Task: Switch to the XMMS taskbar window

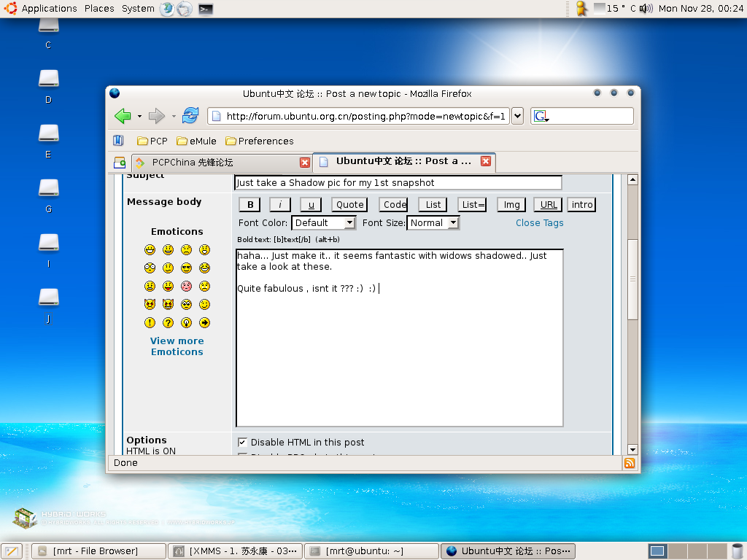Action: click(236, 551)
